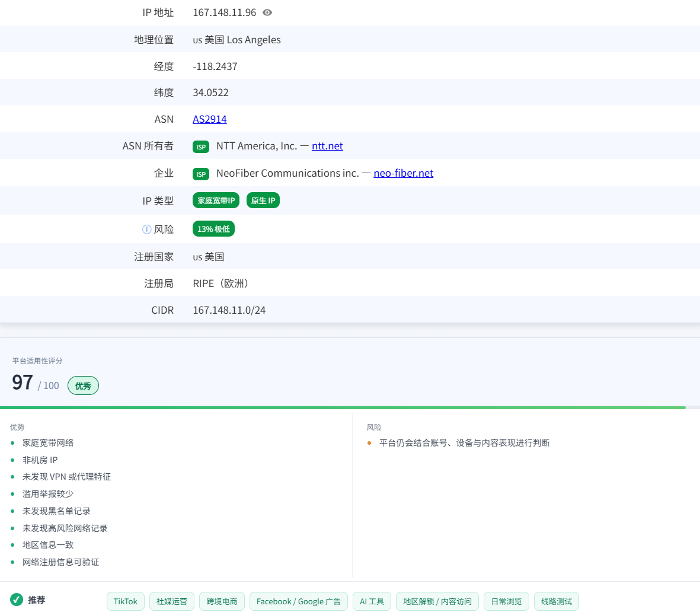
Task: Click the green score progress bar
Action: [343, 407]
